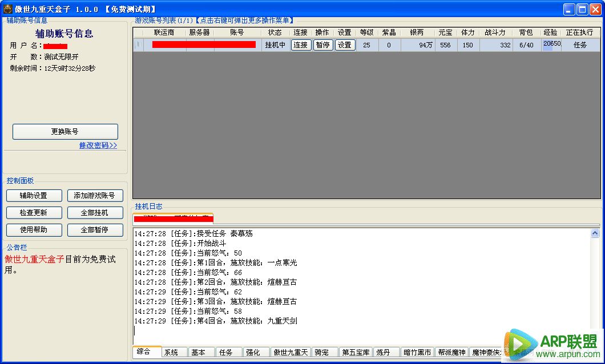Image resolution: width=605 pixels, height=364 pixels.
Task: Sort by the 等级 column header
Action: (x=366, y=33)
